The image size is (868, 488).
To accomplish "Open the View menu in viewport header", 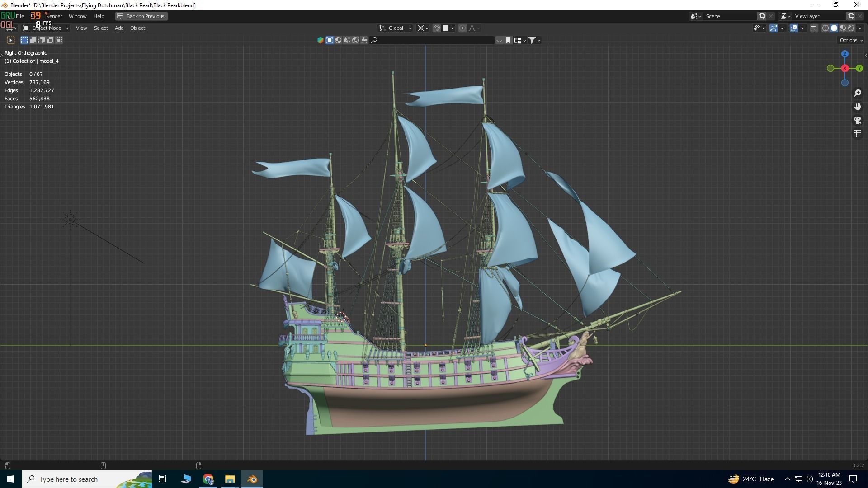I will click(x=81, y=28).
